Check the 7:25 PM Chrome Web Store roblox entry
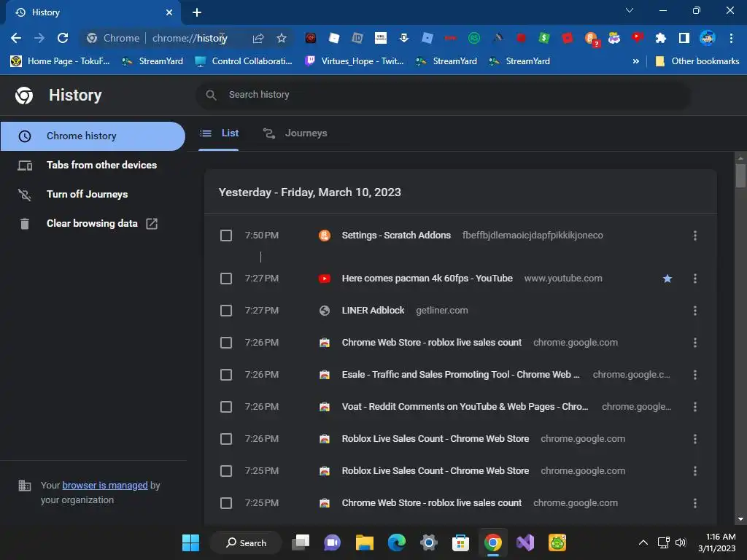This screenshot has height=560, width=747. click(x=226, y=503)
